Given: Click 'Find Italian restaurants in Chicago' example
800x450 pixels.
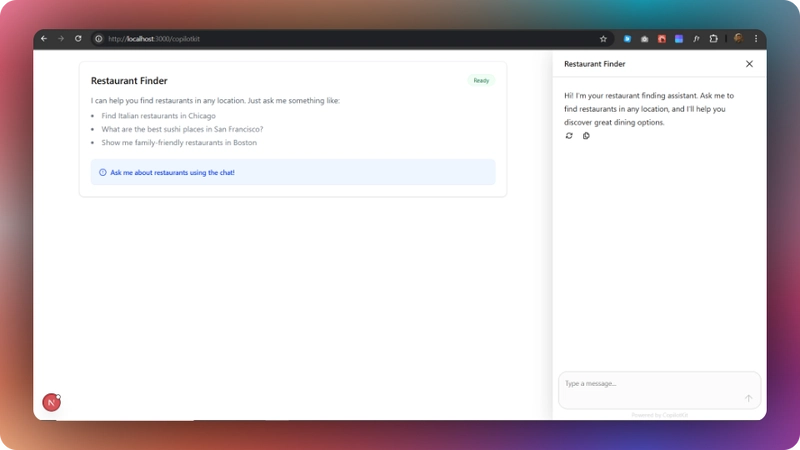Looking at the screenshot, I should [158, 116].
